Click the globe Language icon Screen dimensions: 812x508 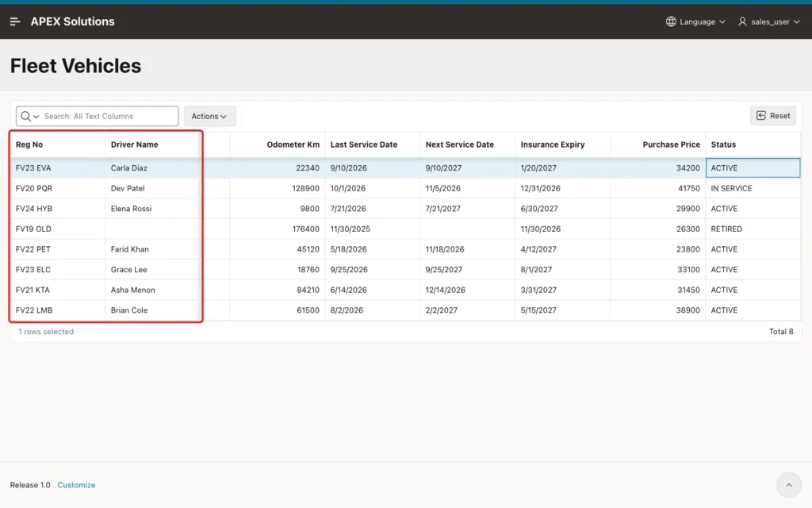click(671, 21)
